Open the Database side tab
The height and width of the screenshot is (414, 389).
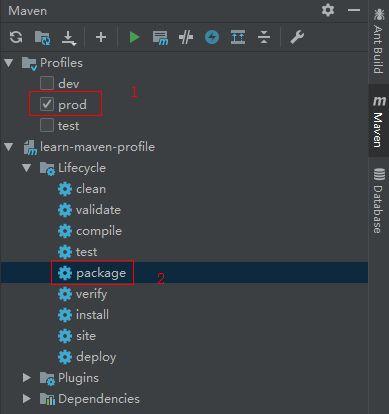pos(379,201)
